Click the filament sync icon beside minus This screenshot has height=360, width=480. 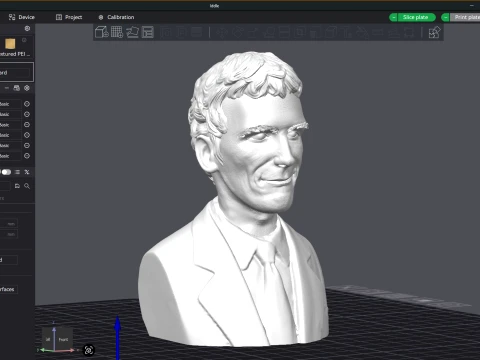[16, 88]
